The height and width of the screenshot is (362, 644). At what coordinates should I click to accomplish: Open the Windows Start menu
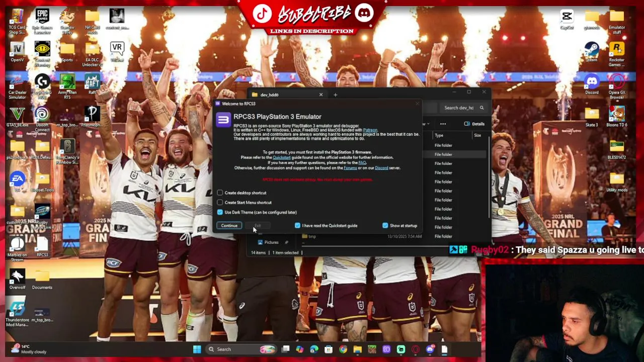[197, 349]
